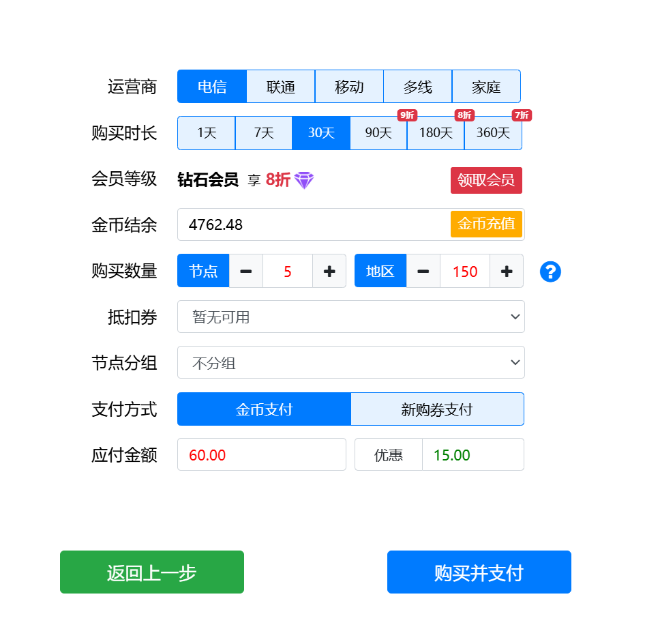Increase region count with plus button
The image size is (660, 644).
point(507,272)
